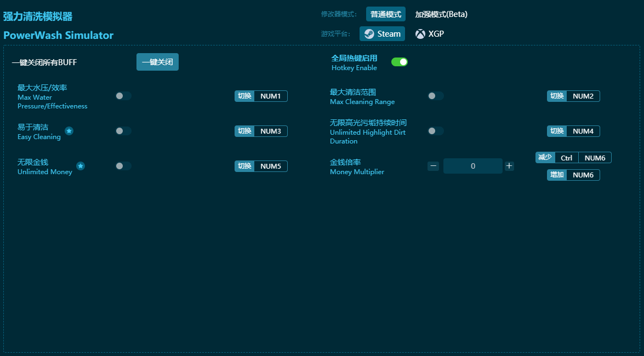The image size is (644, 356).
Task: Switch on Unlimited Money toggle
Action: coord(123,166)
